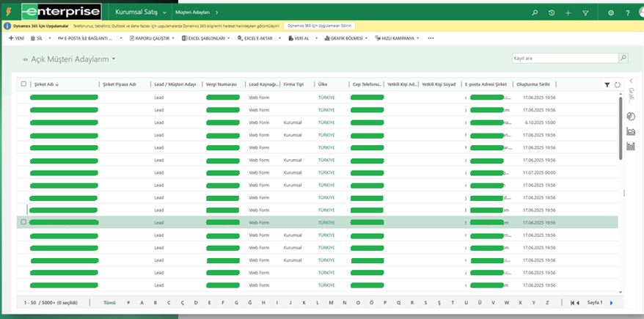Expand Müşteri Adayları breadcrumb chevron
Screen dimensions: 644x319
point(217,12)
